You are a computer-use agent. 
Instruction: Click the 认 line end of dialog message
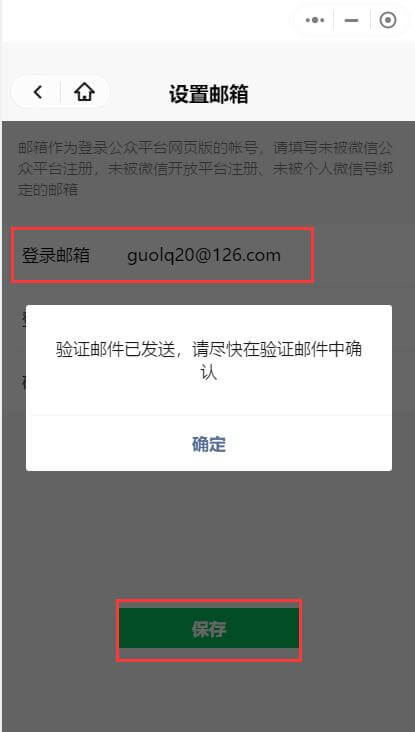[x=209, y=374]
